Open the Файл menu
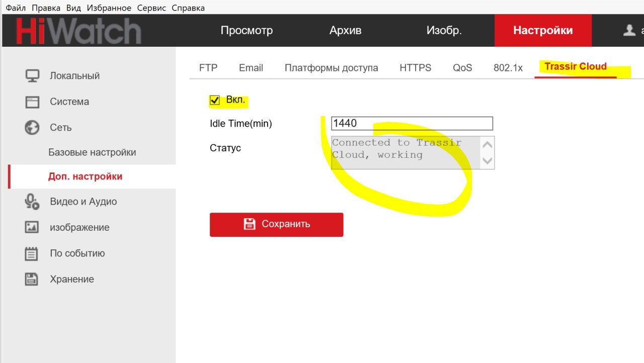Viewport: 644px width, 363px height. coord(16,8)
